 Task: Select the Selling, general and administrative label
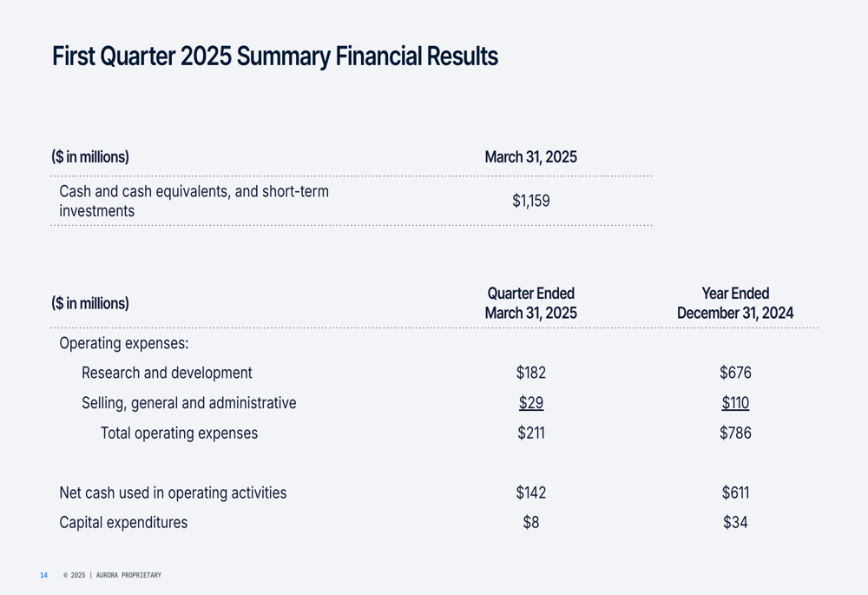(x=188, y=403)
